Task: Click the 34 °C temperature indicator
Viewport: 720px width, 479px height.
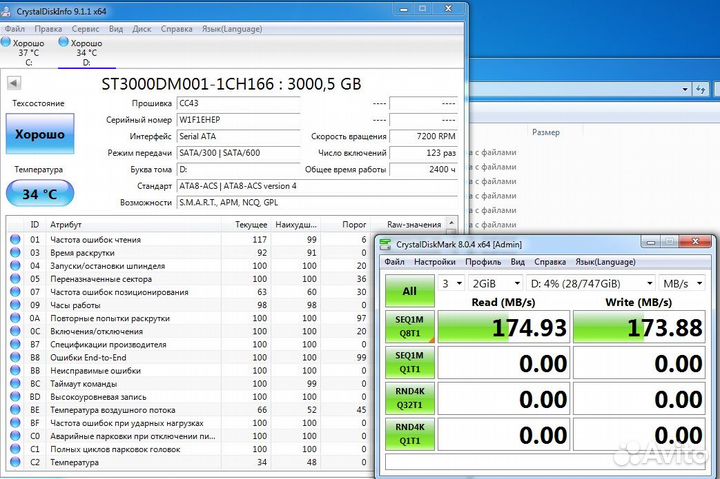Action: tap(39, 193)
